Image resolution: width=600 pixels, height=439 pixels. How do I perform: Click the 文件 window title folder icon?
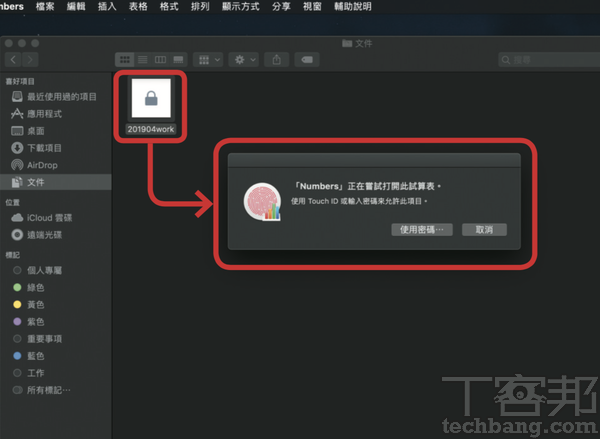(x=347, y=43)
